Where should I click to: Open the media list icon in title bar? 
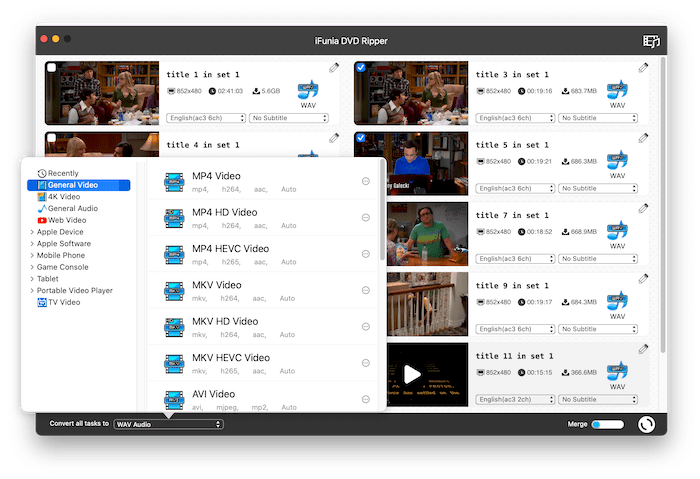(652, 40)
